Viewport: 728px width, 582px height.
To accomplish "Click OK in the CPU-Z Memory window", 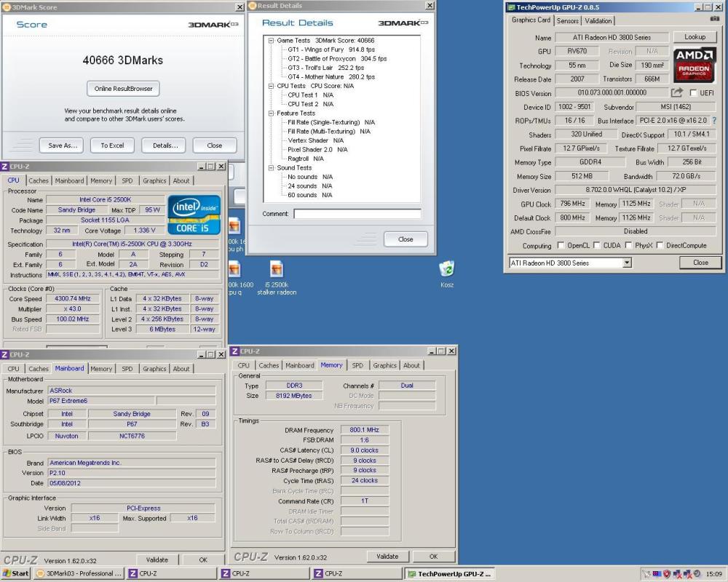I will click(x=433, y=556).
